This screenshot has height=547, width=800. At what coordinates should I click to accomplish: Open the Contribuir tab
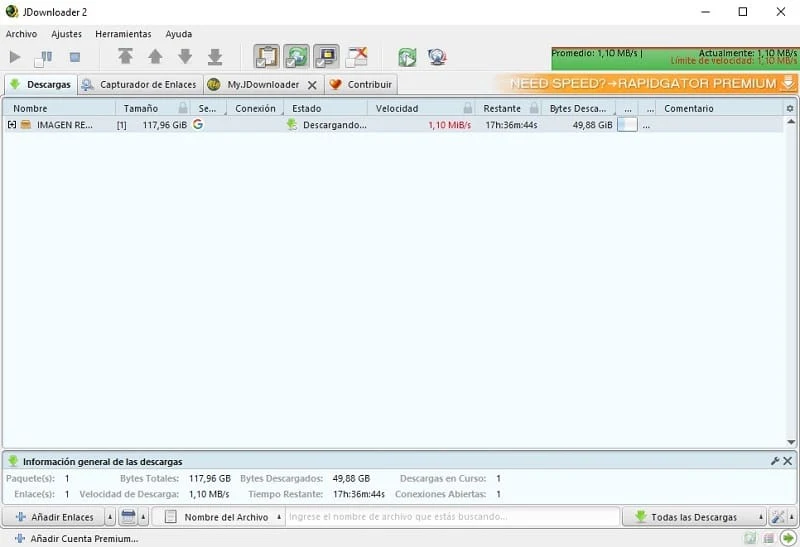(x=361, y=85)
